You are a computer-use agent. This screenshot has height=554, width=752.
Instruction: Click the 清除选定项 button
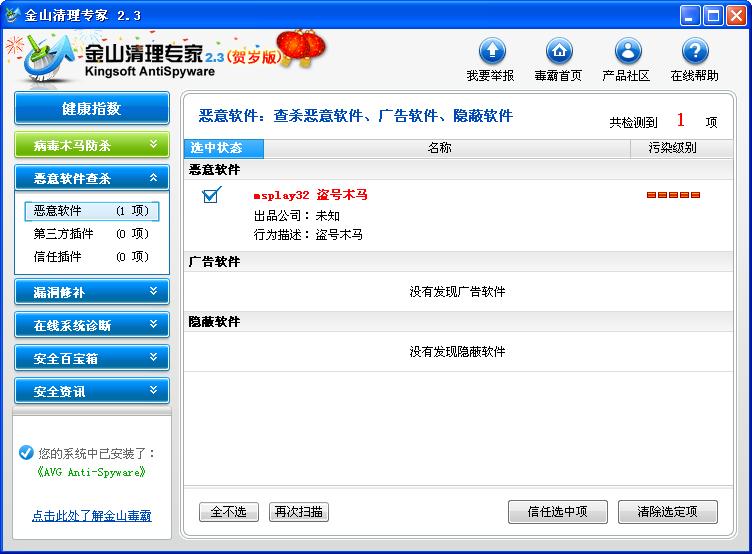pos(668,512)
